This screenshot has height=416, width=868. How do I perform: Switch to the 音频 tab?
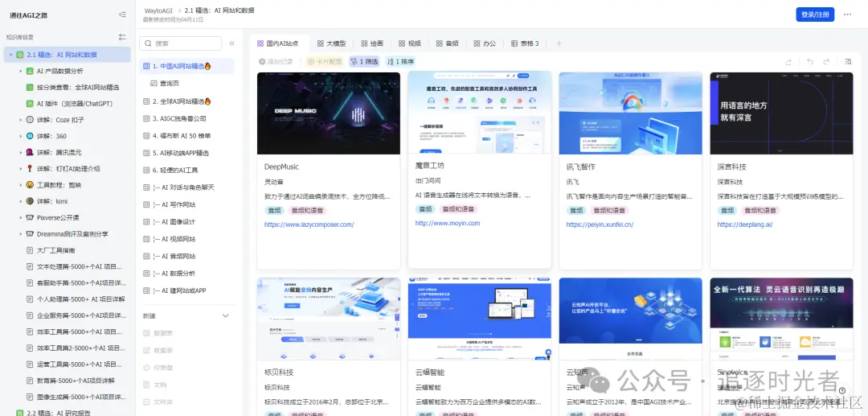point(447,43)
